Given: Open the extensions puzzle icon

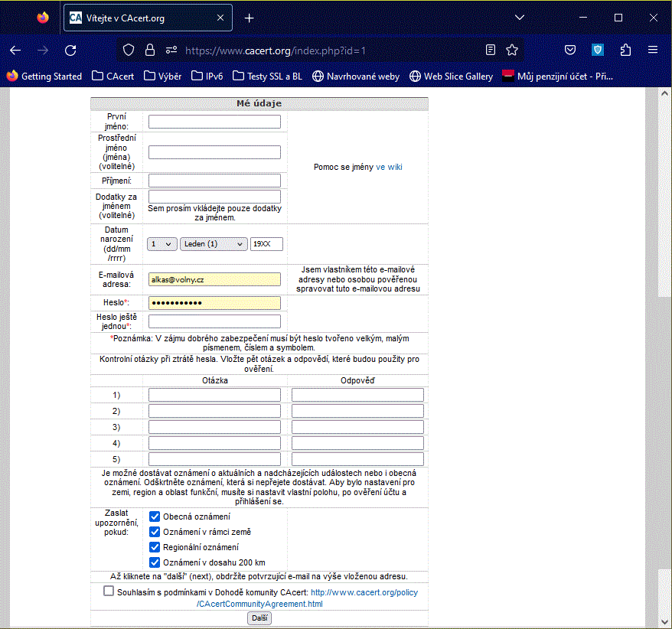Looking at the screenshot, I should pyautogui.click(x=625, y=50).
